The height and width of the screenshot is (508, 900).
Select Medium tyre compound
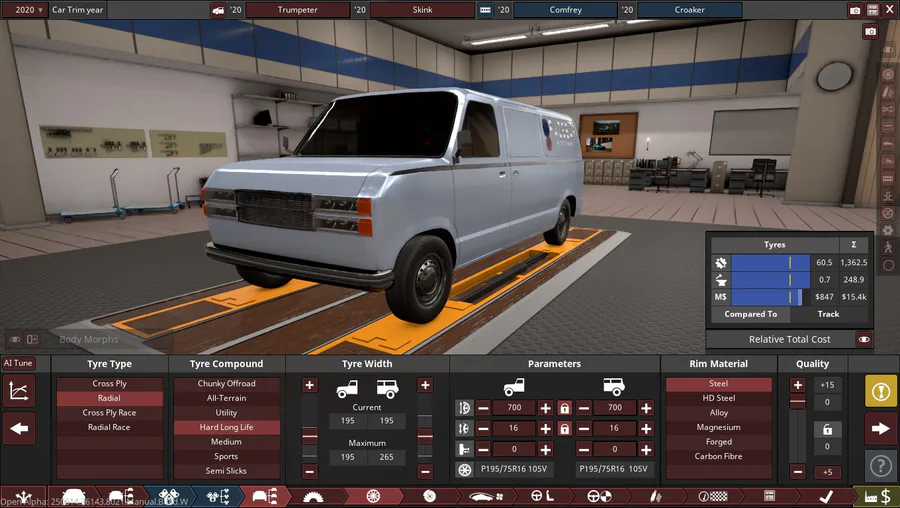coord(226,441)
